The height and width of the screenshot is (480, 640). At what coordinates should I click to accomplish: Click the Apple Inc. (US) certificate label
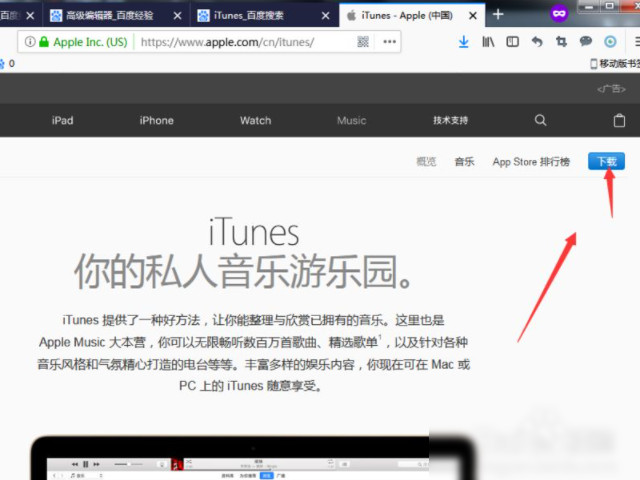coord(90,42)
